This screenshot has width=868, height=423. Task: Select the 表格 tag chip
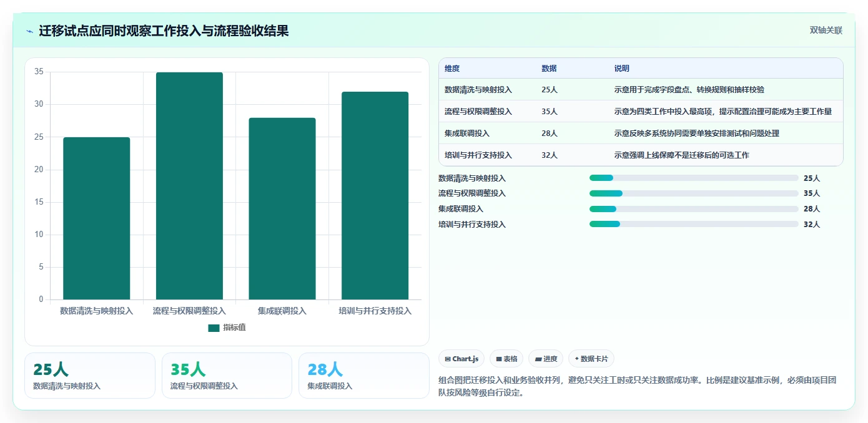point(506,359)
